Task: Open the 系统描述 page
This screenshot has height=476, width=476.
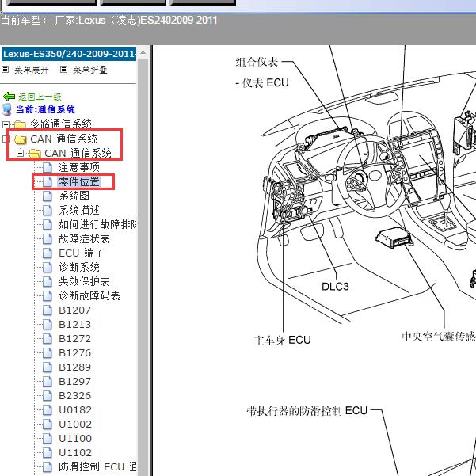Action: pyautogui.click(x=79, y=210)
